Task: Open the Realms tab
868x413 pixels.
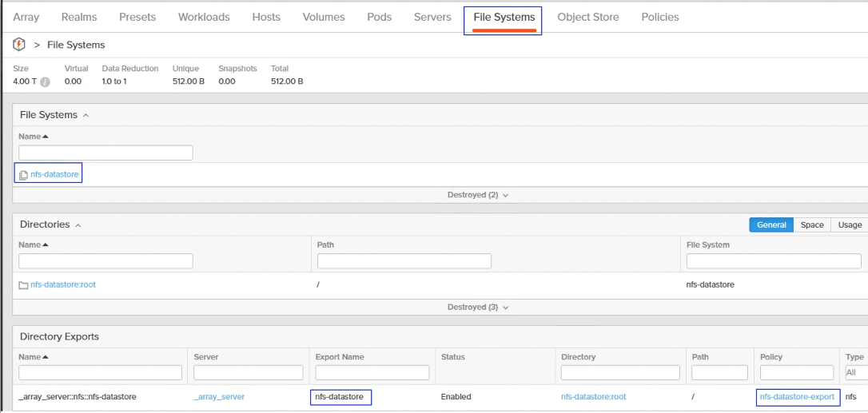Action: [79, 17]
